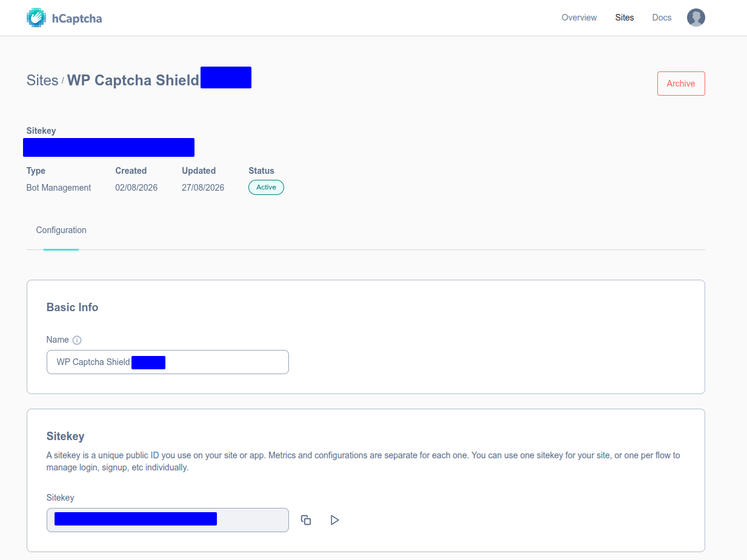Click the Type column label
Viewport: 747px width, 560px height.
coord(36,171)
